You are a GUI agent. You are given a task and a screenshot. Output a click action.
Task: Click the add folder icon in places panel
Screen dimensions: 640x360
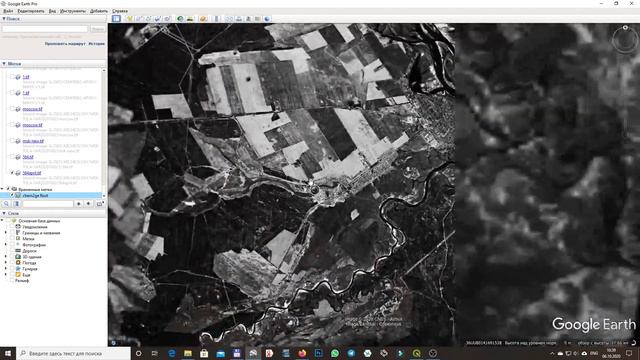(99, 203)
